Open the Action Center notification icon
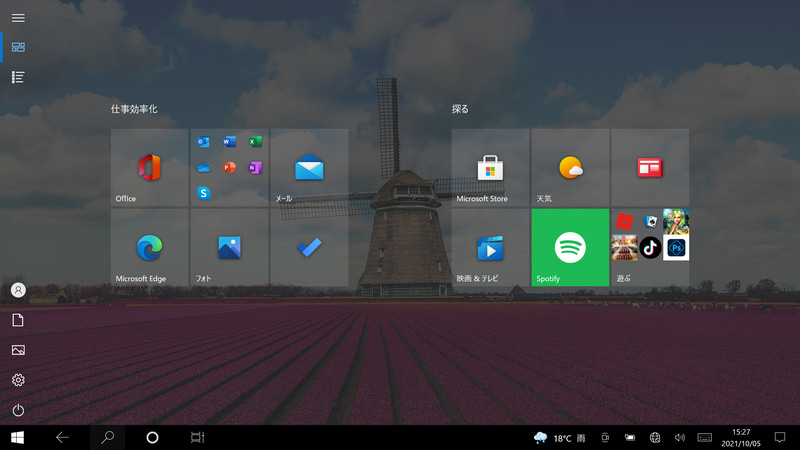800x450 pixels. coord(780,437)
